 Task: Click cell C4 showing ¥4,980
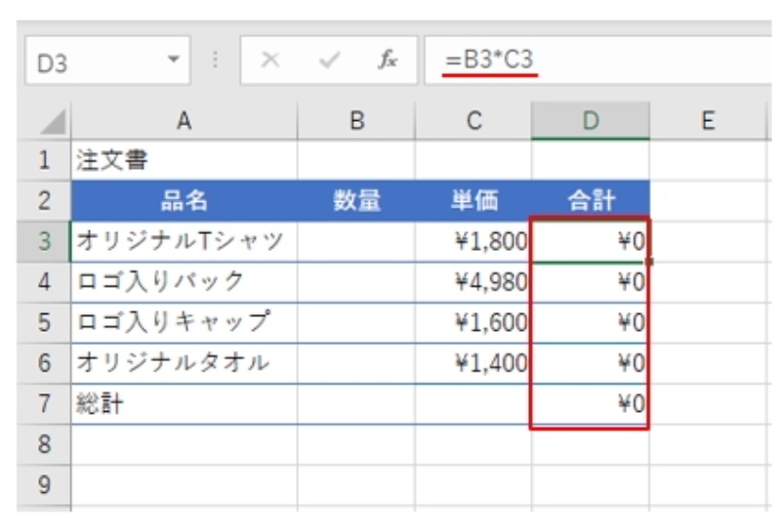pos(473,282)
